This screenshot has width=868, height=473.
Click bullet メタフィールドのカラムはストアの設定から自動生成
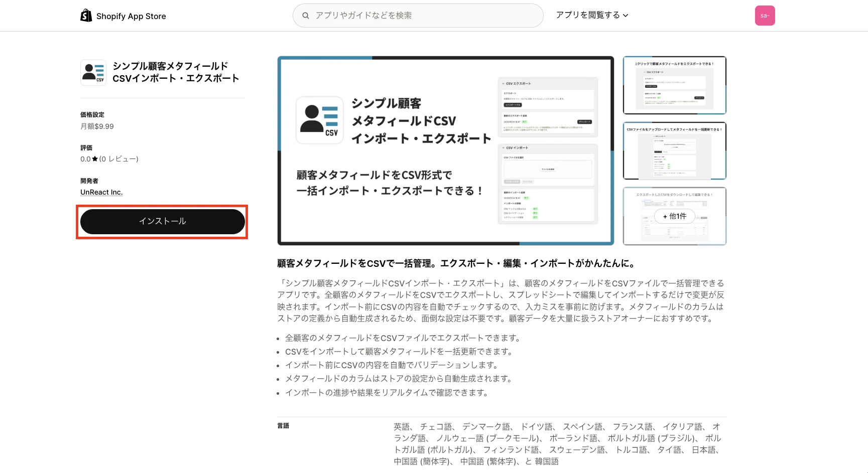point(400,379)
